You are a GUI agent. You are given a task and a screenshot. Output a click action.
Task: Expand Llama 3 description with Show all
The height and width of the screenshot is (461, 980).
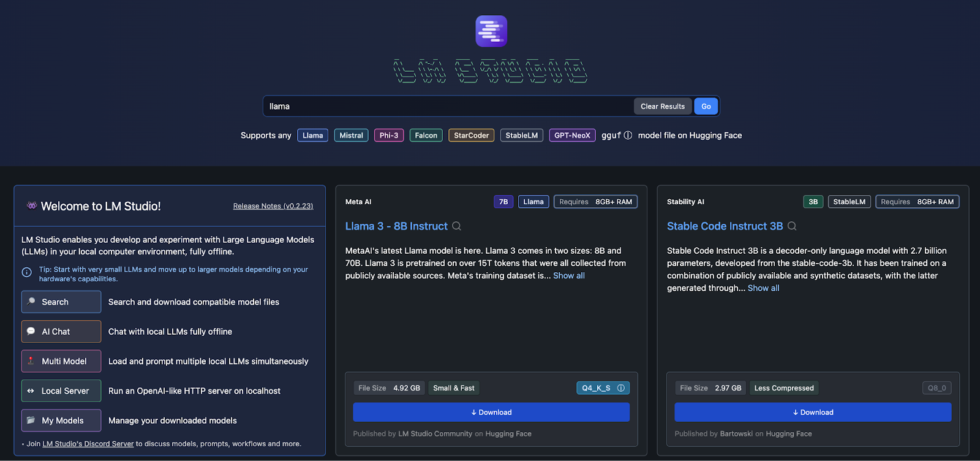pos(569,276)
